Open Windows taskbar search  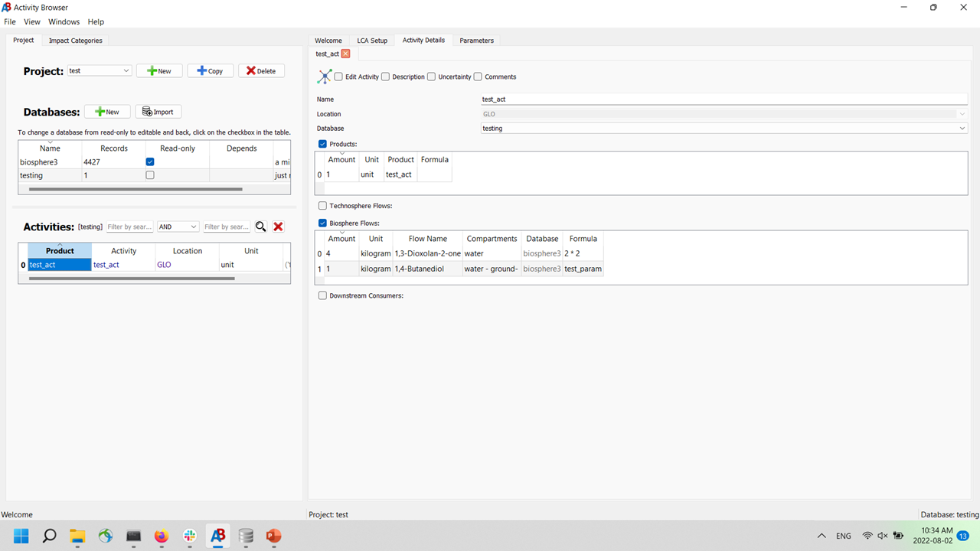(x=49, y=536)
